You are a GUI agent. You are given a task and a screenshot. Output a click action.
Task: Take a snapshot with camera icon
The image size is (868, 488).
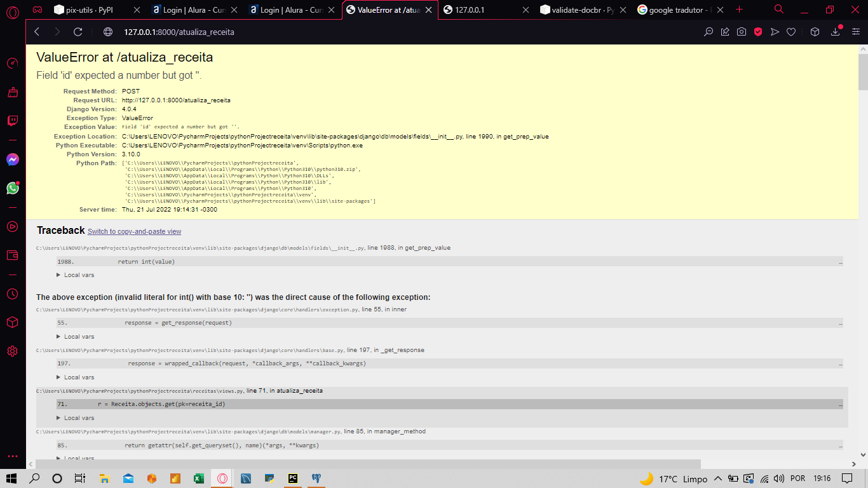[742, 32]
